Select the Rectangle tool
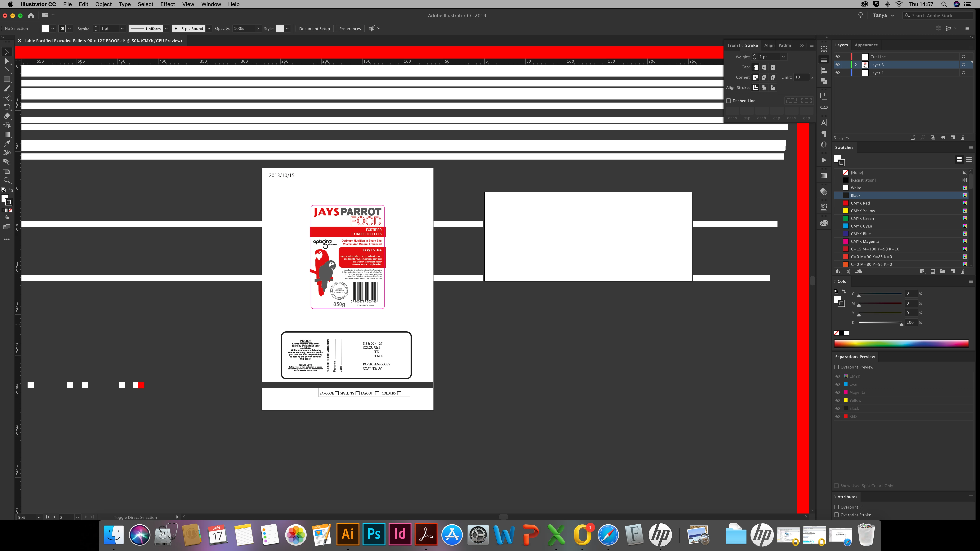The image size is (980, 551). click(x=7, y=79)
